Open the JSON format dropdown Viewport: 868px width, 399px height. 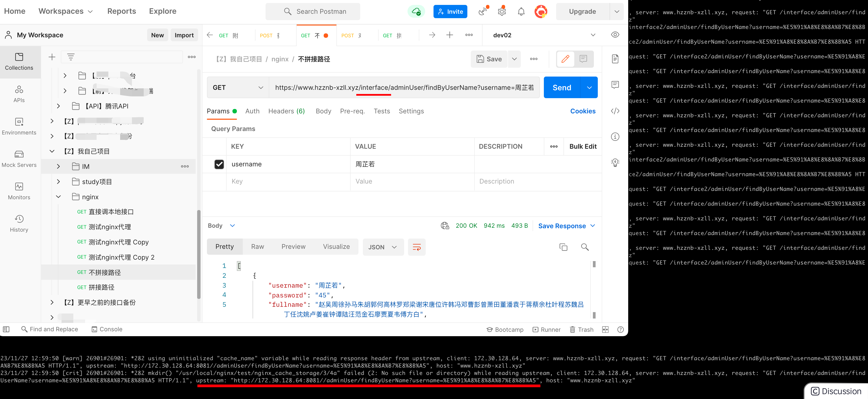383,247
